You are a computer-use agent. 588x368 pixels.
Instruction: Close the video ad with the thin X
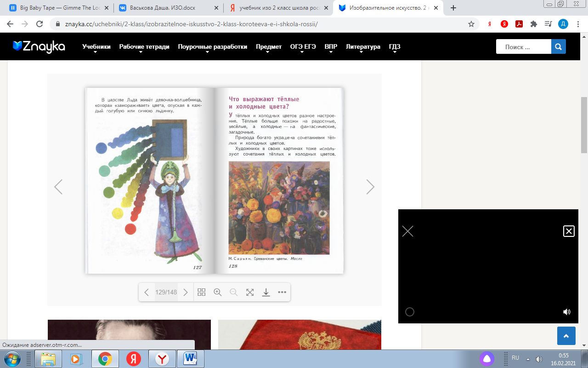pos(407,231)
